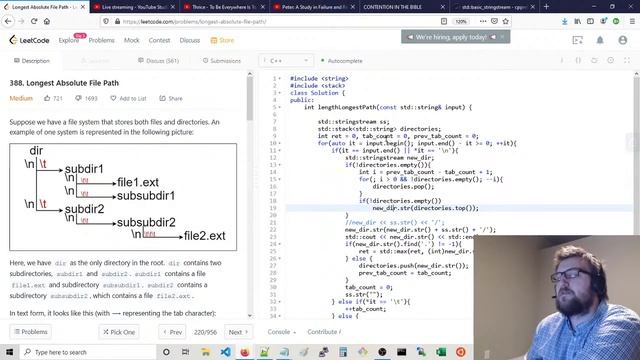Open the new tab plus button
Screen dimensions: 640x360
(x=546, y=7)
